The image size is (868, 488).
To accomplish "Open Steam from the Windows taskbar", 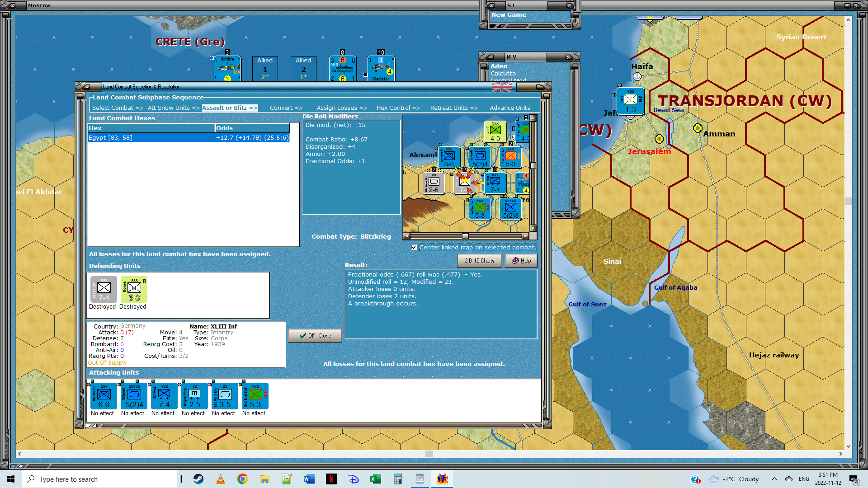I will 198,479.
